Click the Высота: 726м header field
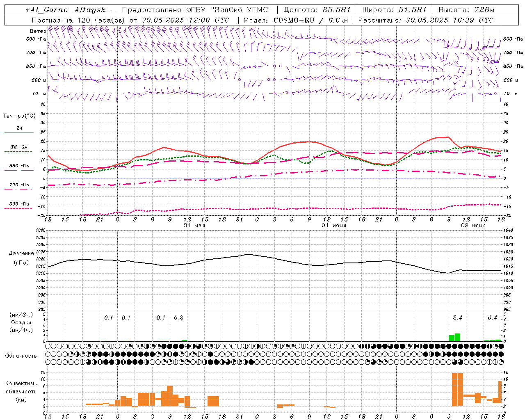 (467, 10)
